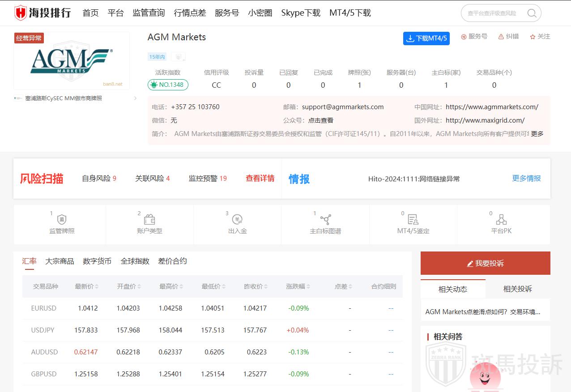Click the 关注 star icon
571x392 pixels.
pyautogui.click(x=533, y=37)
